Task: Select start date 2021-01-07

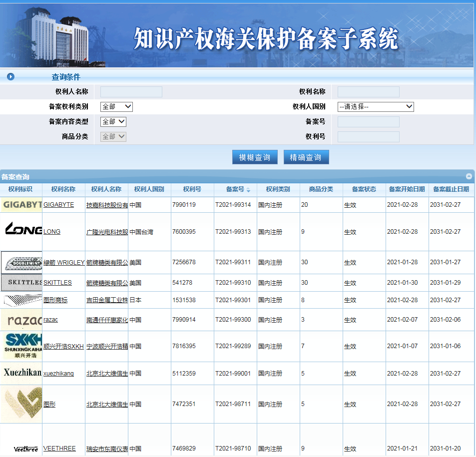Action: pyautogui.click(x=402, y=346)
